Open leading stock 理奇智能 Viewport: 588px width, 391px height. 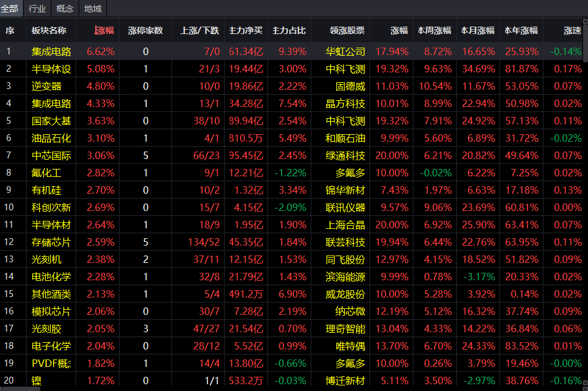[345, 329]
